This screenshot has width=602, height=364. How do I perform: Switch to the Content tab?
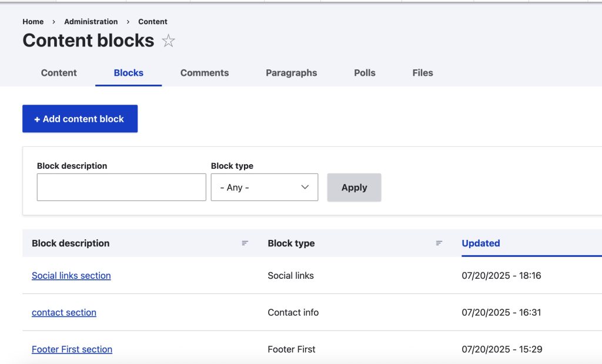59,73
